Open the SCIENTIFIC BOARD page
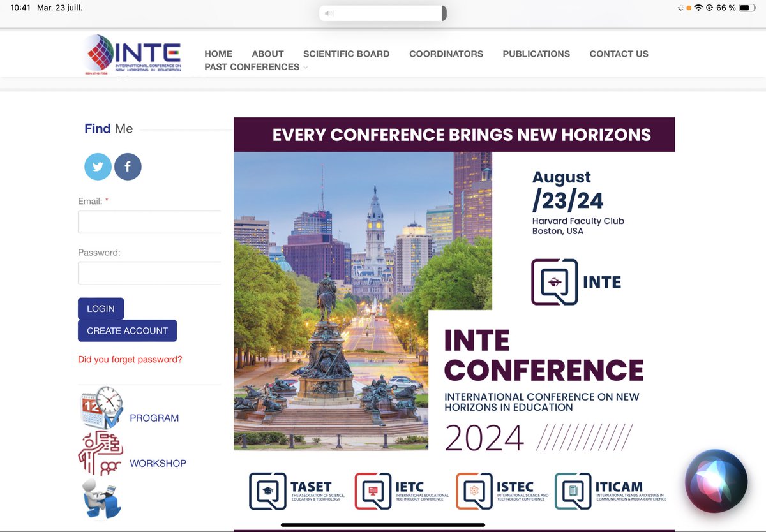The width and height of the screenshot is (766, 532). (346, 54)
